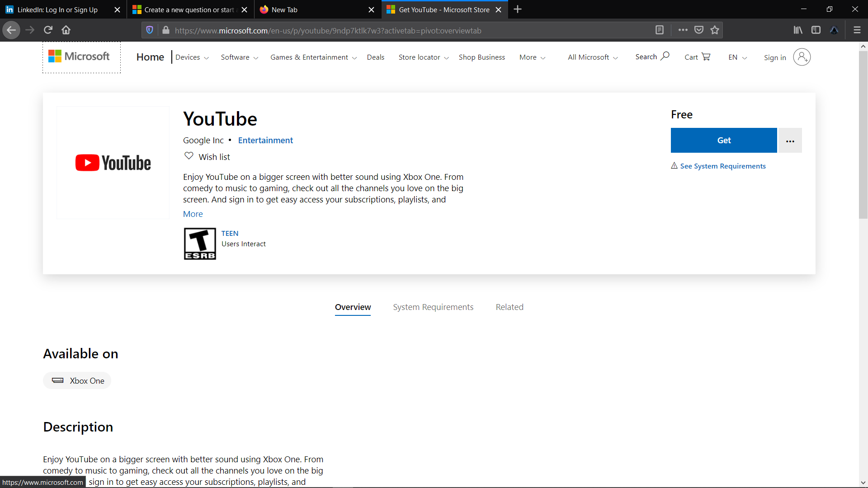Add YouTube to Wish list heart

pyautogui.click(x=189, y=156)
